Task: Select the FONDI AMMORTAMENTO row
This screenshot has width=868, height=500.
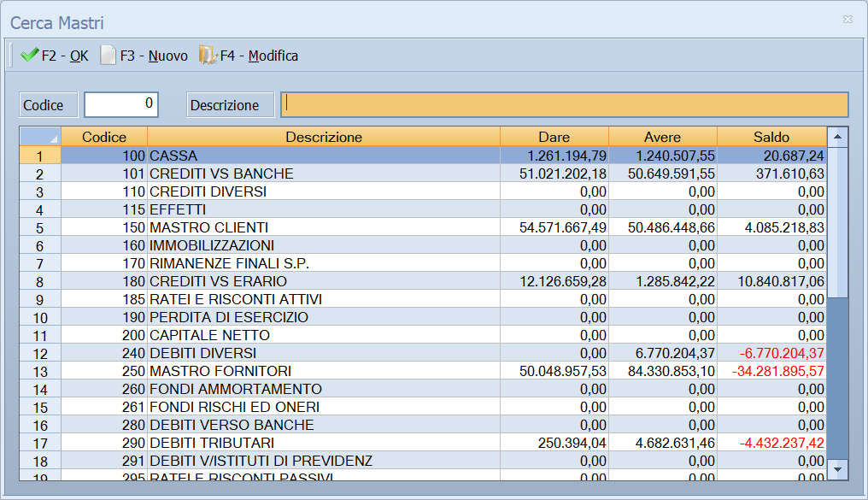Action: pos(423,389)
